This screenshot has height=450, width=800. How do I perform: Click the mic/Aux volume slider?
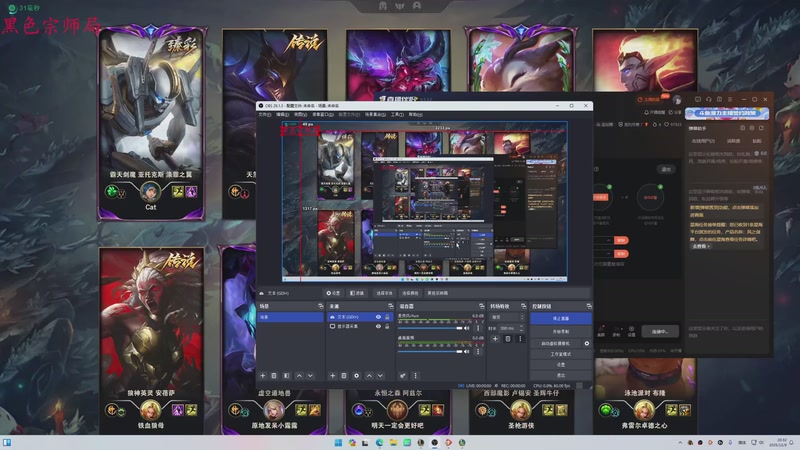pyautogui.click(x=432, y=327)
